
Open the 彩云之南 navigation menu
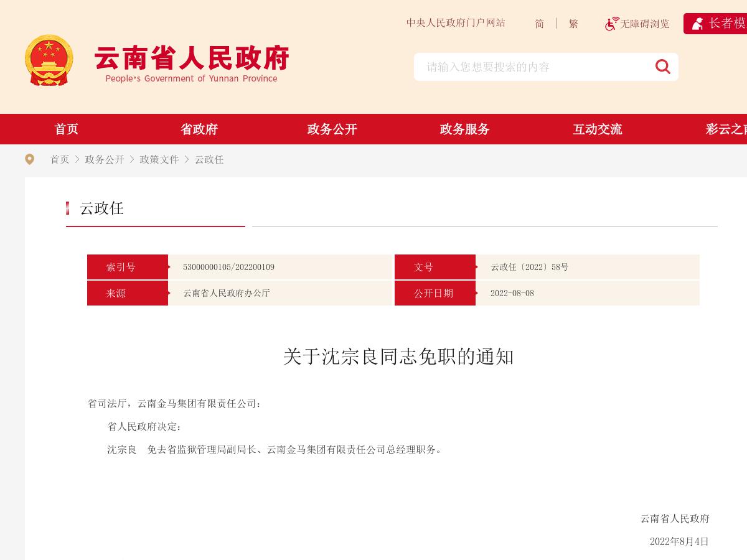tap(726, 129)
